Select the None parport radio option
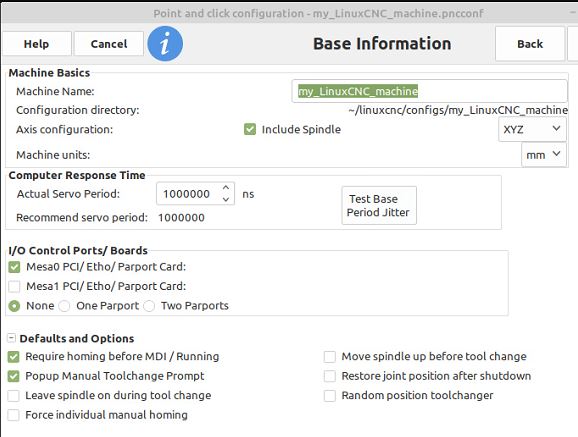The width and height of the screenshot is (578, 437). coord(14,306)
